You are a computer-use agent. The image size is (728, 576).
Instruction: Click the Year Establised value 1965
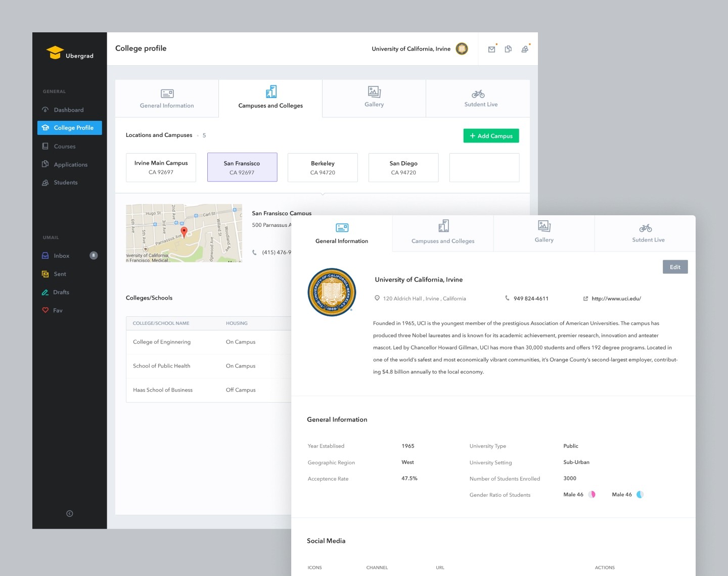[408, 446]
